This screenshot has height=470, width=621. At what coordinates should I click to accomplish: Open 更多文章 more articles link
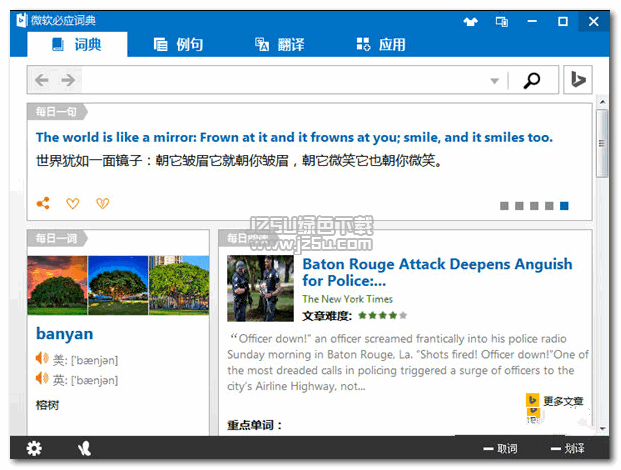point(563,401)
